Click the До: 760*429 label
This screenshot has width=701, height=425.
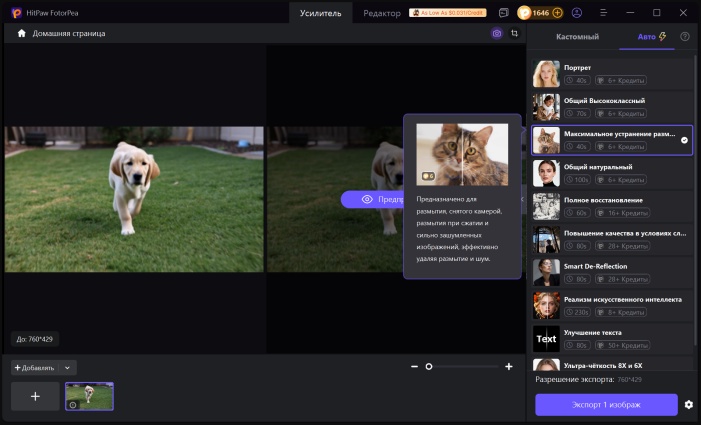pos(35,339)
